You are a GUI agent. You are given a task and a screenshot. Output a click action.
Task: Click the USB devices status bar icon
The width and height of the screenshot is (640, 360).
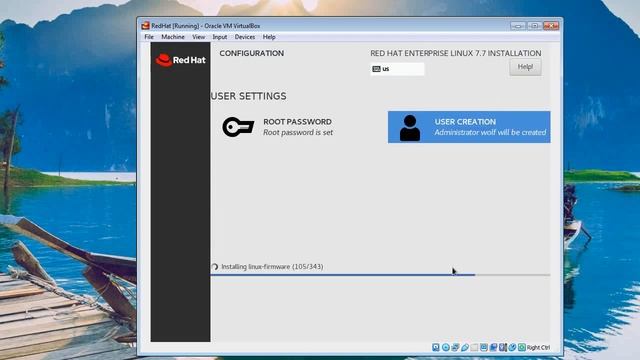pyautogui.click(x=465, y=347)
